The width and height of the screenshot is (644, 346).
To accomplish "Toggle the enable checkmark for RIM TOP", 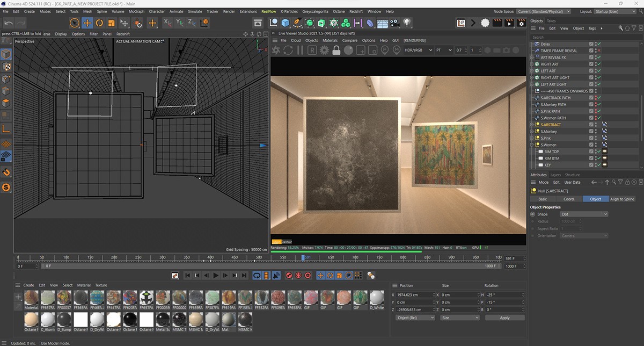I will tap(598, 152).
